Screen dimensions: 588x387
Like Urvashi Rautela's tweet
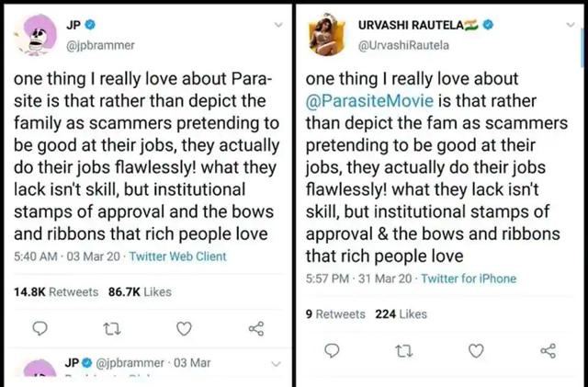click(x=476, y=350)
